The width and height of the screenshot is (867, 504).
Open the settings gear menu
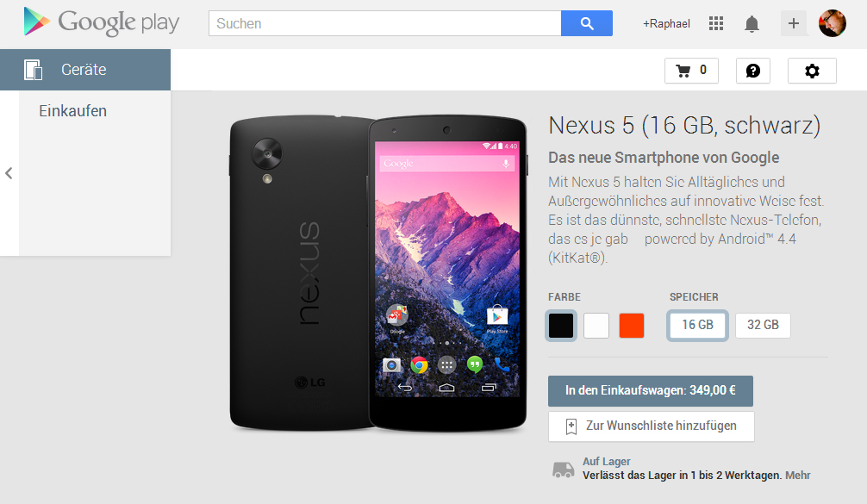812,71
